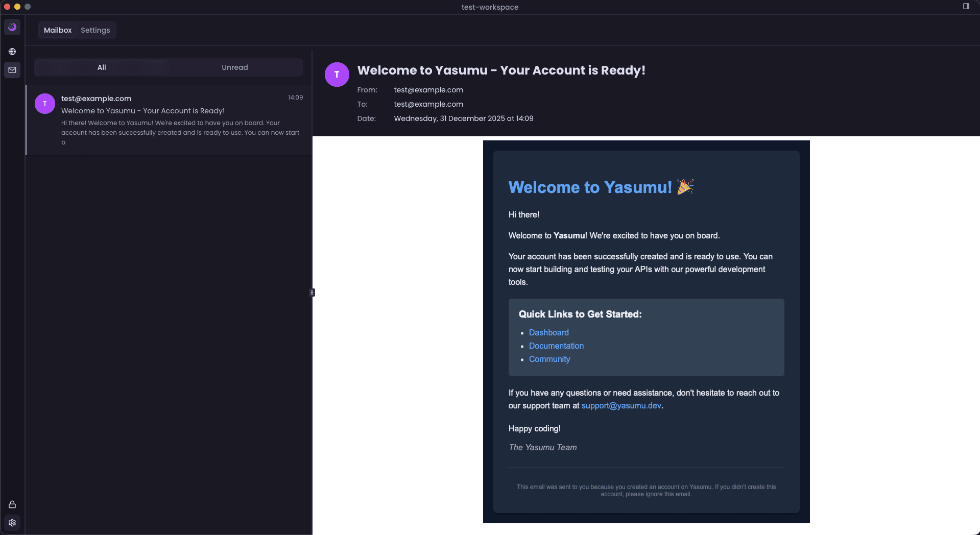The width and height of the screenshot is (980, 535).
Task: Switch to the Mailbox tab
Action: tap(58, 30)
